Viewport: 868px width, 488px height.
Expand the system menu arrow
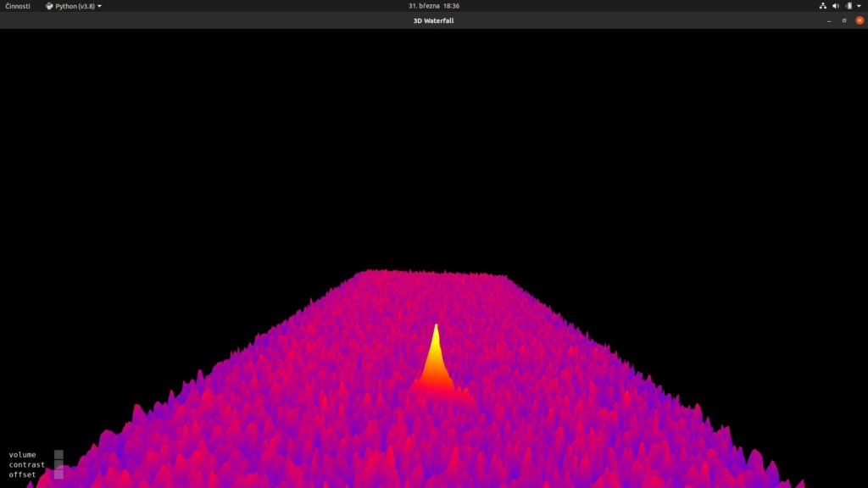coord(860,6)
